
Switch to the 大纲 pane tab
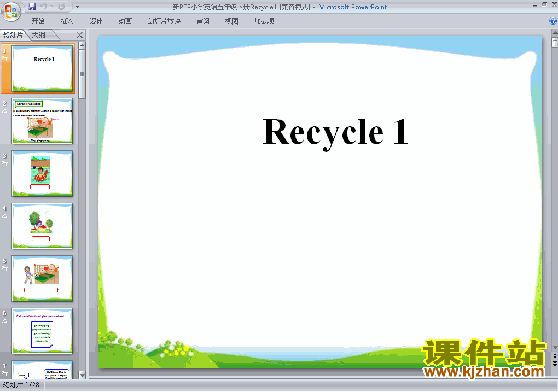tap(40, 35)
